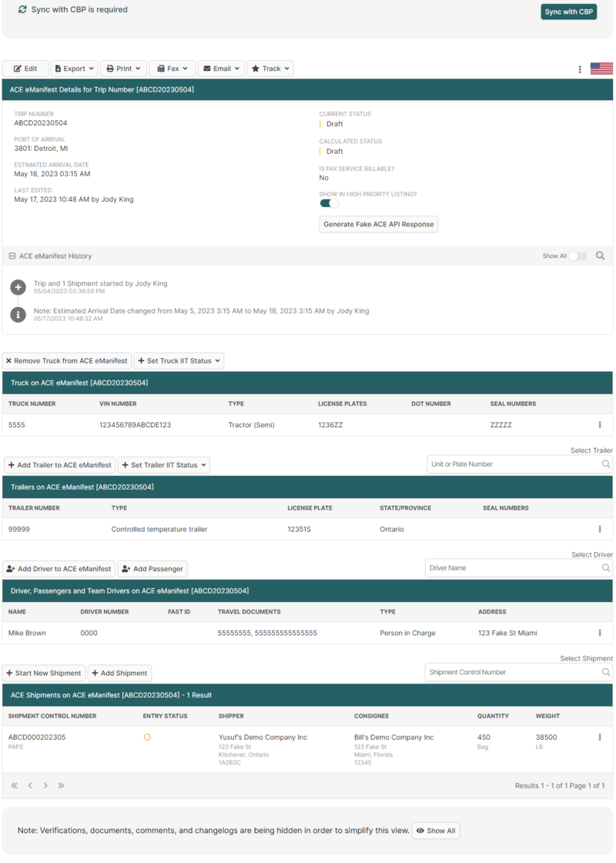
Task: Click the search magnifier in ACE eManifest History
Action: point(600,256)
